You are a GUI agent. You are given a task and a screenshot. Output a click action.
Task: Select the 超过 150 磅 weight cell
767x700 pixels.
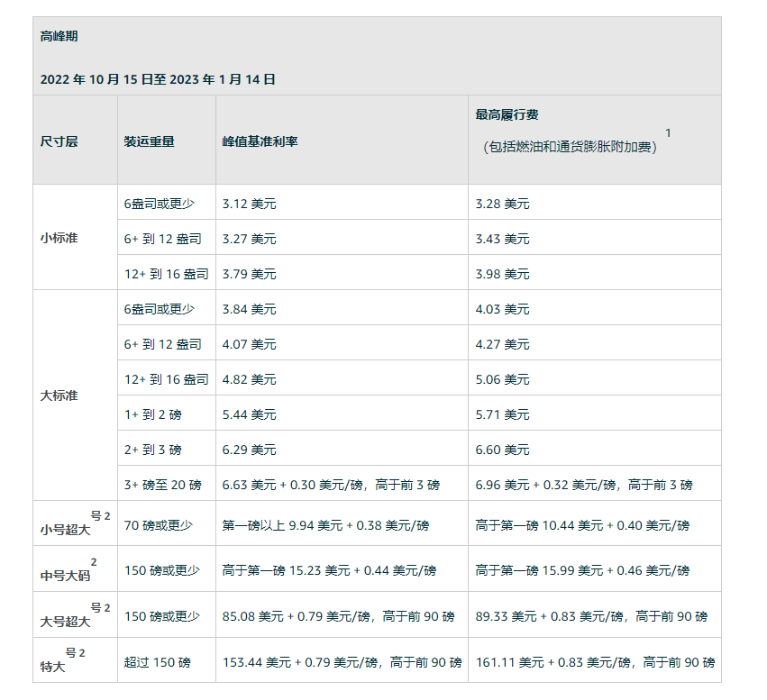(x=158, y=663)
